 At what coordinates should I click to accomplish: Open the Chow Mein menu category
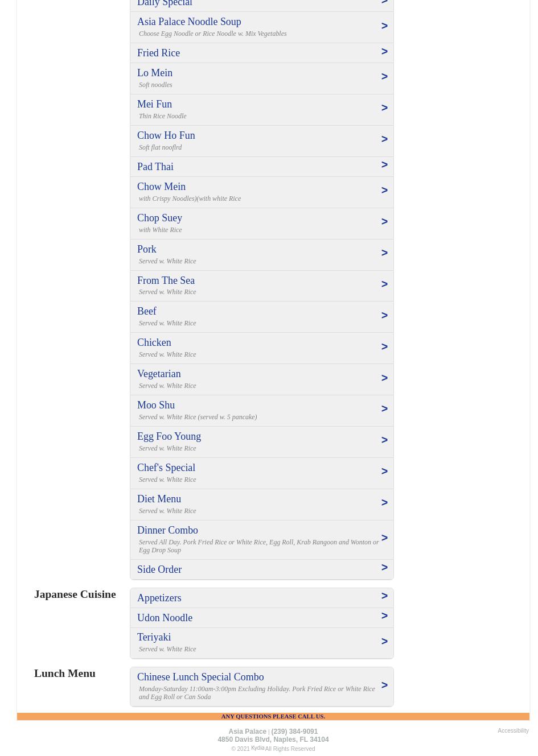pyautogui.click(x=161, y=187)
